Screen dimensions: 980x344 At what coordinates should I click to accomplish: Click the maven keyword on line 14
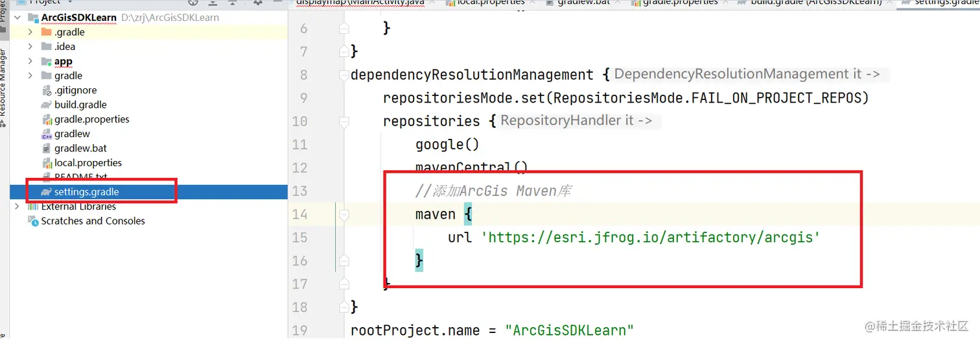pyautogui.click(x=436, y=214)
